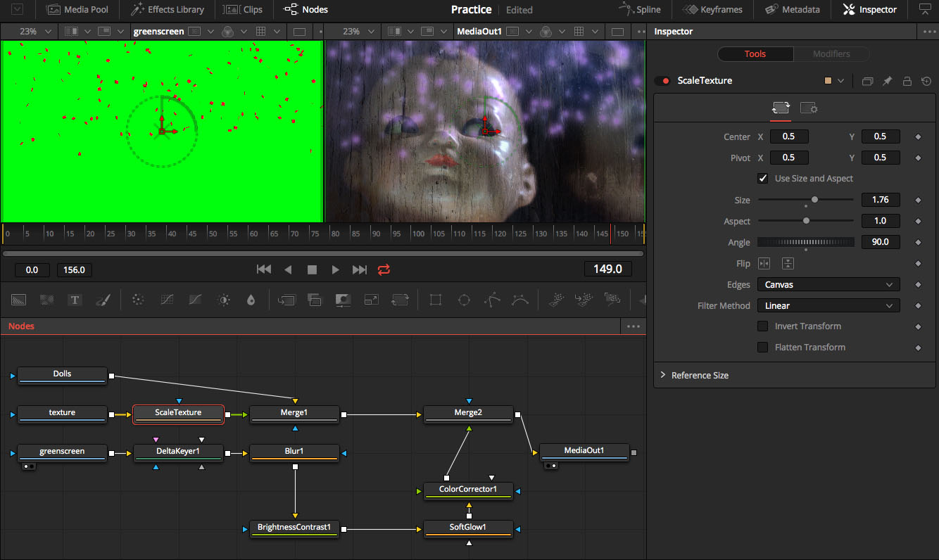This screenshot has height=560, width=939.
Task: Select the Rectangle mask tool
Action: [435, 299]
